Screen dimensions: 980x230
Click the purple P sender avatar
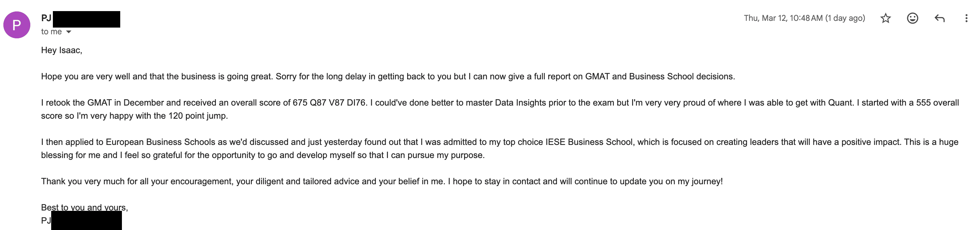tap(17, 25)
